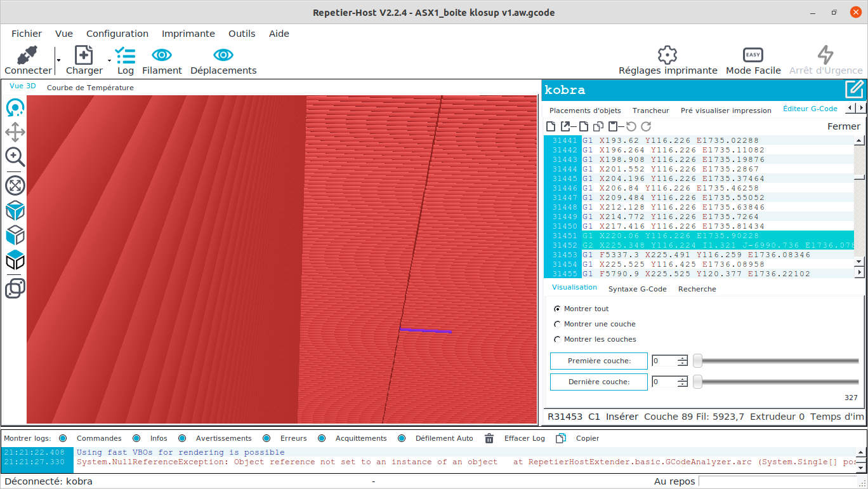Click the kobra printer edit icon
Viewport: 868px width, 489px height.
coord(854,90)
